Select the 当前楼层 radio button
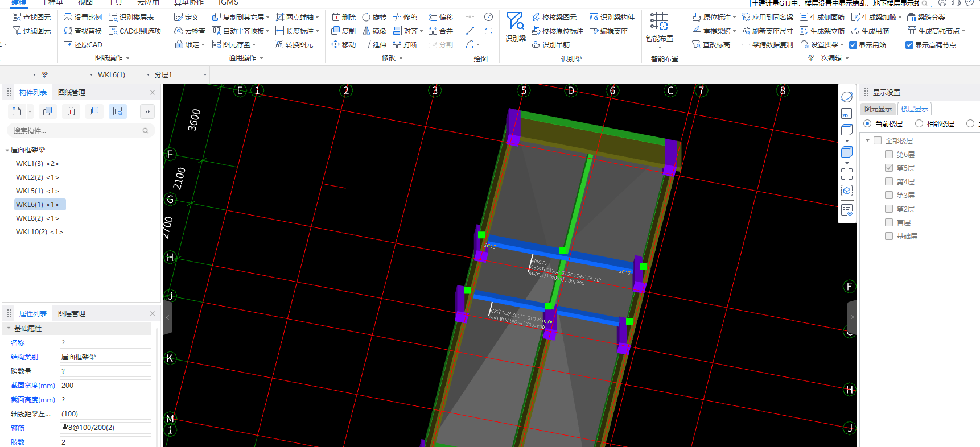 coord(867,123)
